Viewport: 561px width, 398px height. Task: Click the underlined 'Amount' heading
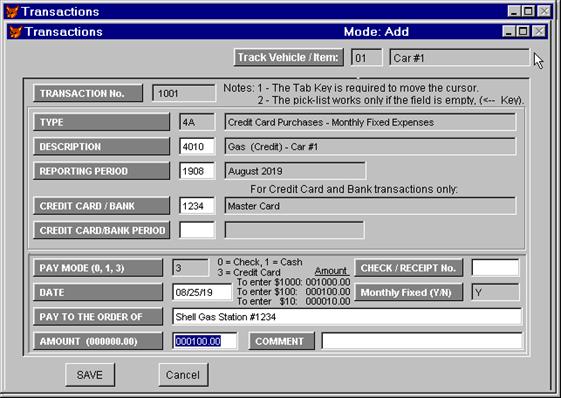pos(331,271)
